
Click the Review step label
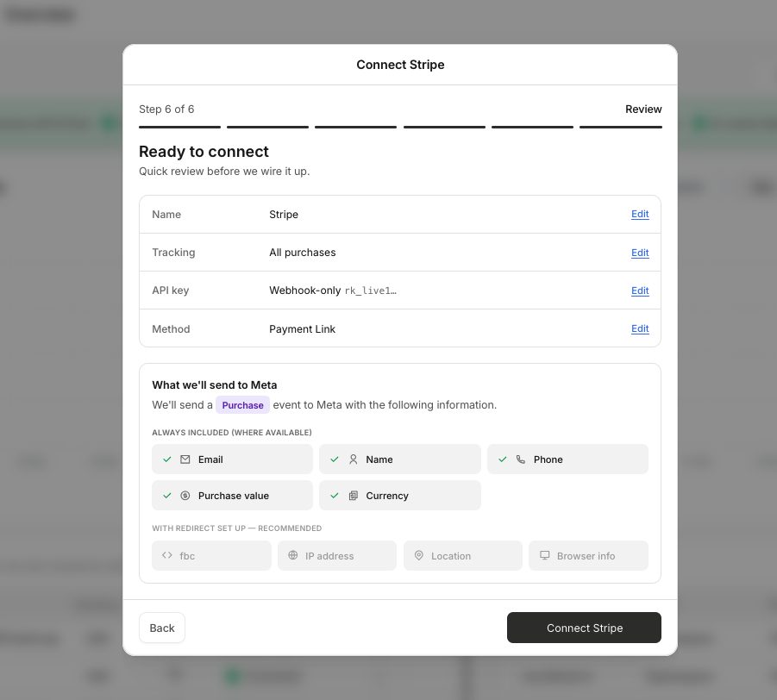click(643, 109)
